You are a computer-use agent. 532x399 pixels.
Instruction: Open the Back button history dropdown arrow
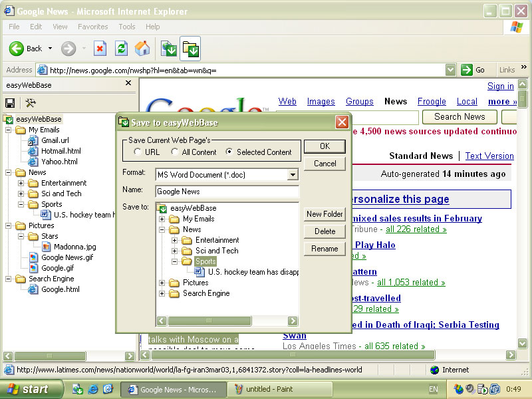pos(51,49)
